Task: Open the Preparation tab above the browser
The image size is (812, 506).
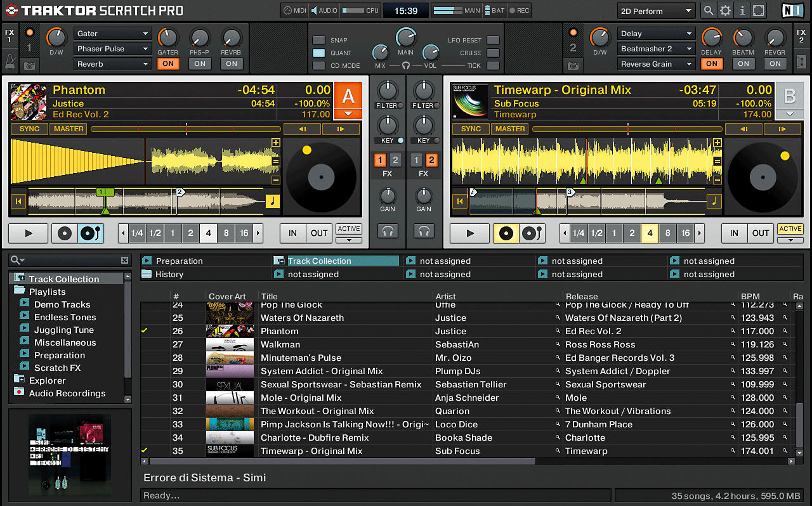Action: [179, 261]
